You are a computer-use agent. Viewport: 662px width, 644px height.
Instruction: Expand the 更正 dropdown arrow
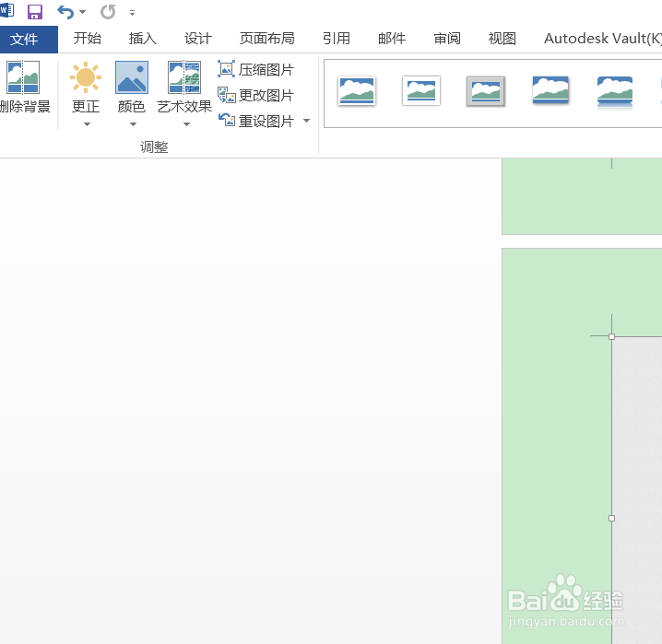[x=87, y=124]
